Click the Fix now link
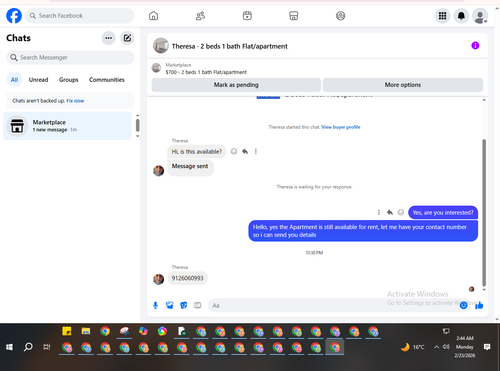 point(75,101)
